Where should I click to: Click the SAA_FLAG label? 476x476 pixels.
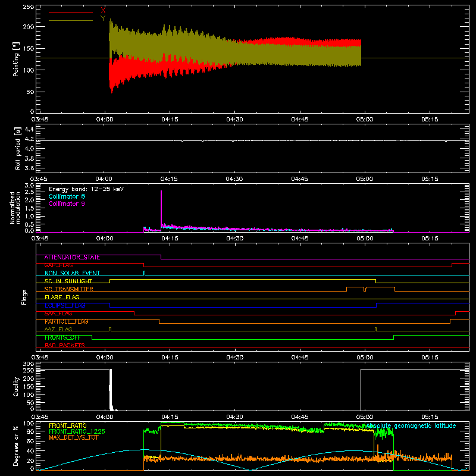[58, 314]
